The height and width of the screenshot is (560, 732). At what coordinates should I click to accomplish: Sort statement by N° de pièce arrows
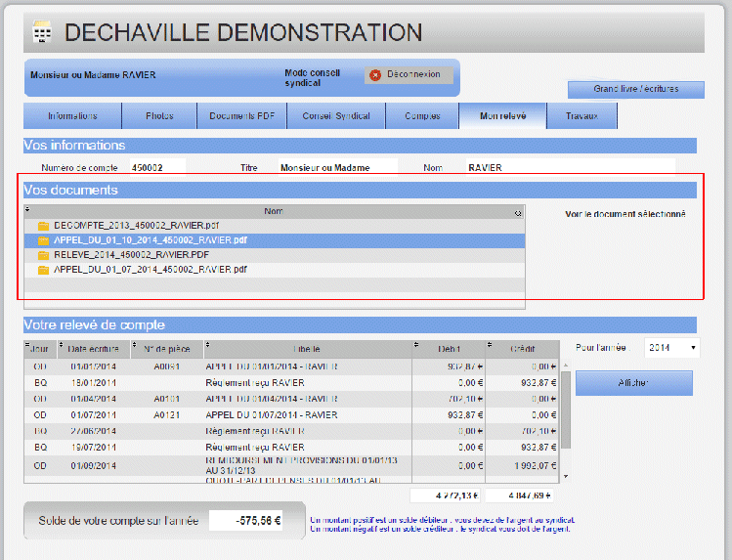pos(135,344)
